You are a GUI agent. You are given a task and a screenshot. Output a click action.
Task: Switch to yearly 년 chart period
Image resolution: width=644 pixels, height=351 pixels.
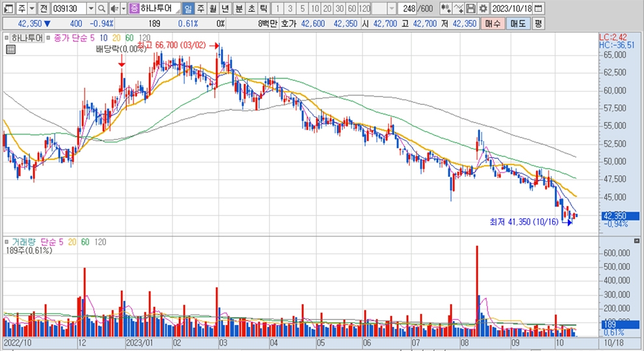point(225,8)
